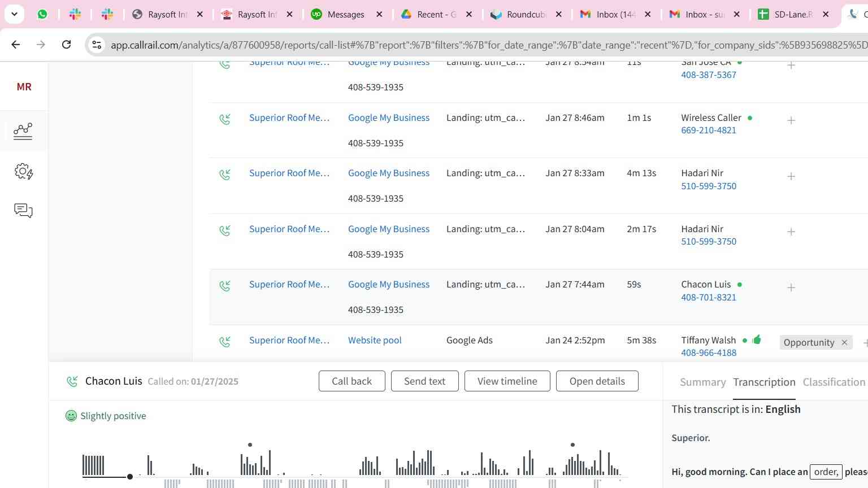Open the MR account avatar

click(x=24, y=86)
